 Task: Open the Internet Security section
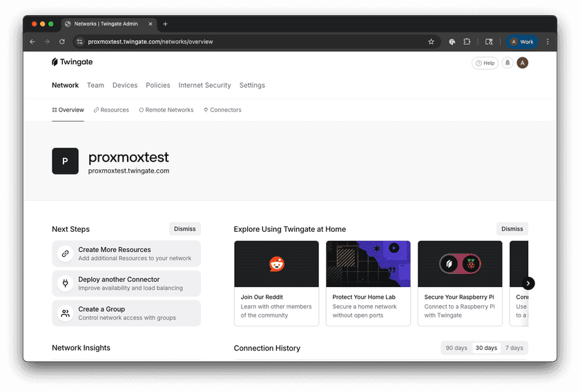tap(204, 86)
